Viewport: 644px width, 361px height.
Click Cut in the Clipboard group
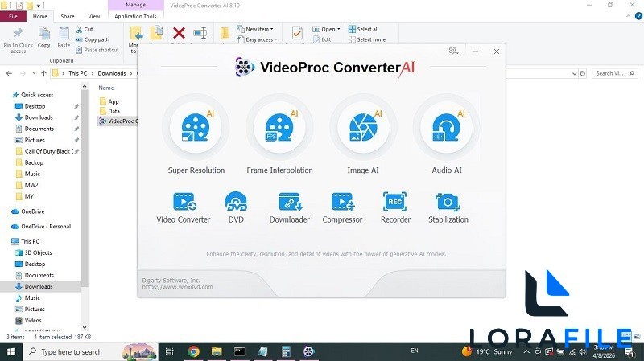coord(85,29)
